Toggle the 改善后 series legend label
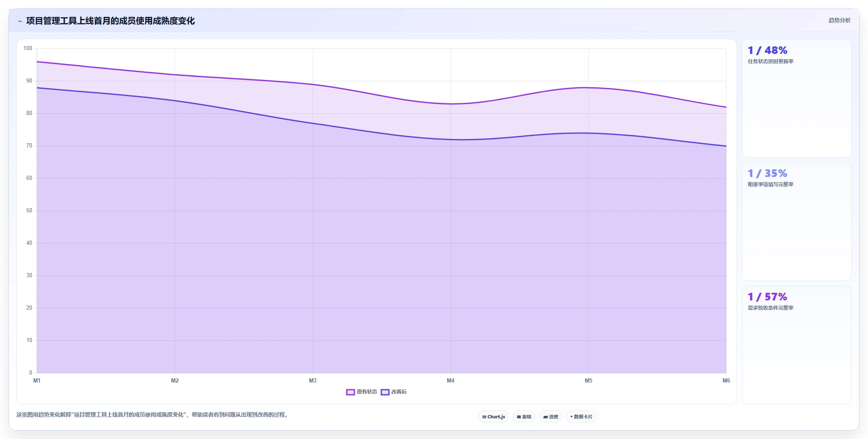 click(399, 392)
